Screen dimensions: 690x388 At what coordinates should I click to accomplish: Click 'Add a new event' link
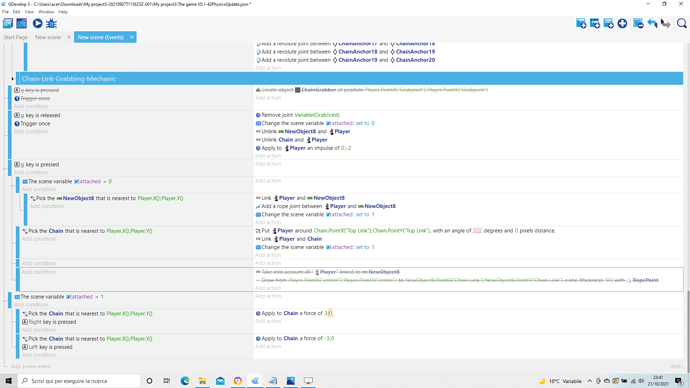click(30, 366)
